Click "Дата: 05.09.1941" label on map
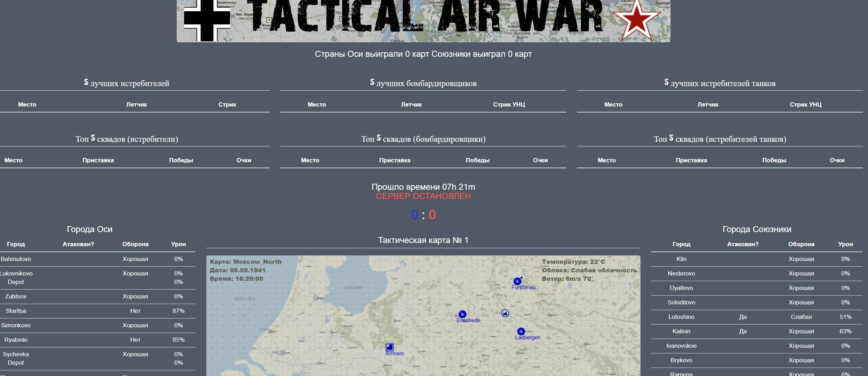This screenshot has width=868, height=376. [x=238, y=270]
